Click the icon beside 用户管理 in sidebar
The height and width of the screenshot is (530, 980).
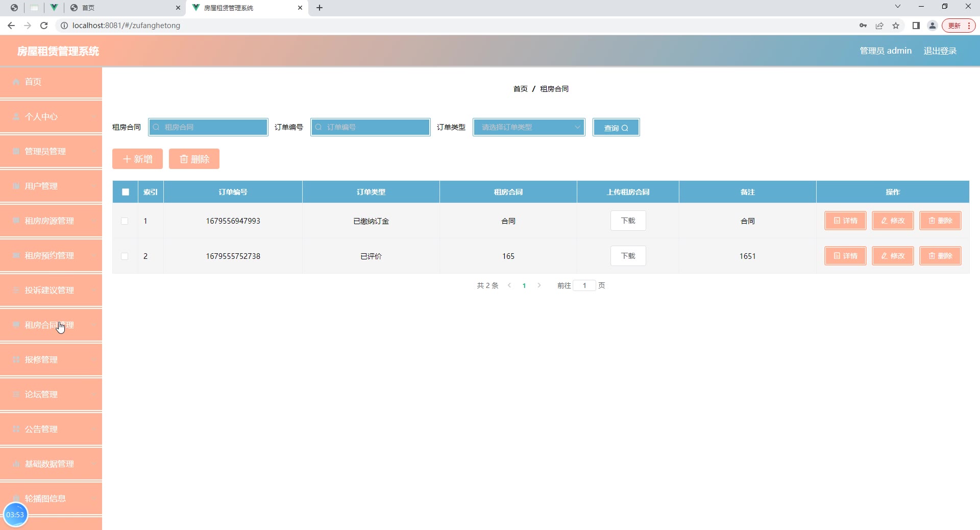pos(16,186)
